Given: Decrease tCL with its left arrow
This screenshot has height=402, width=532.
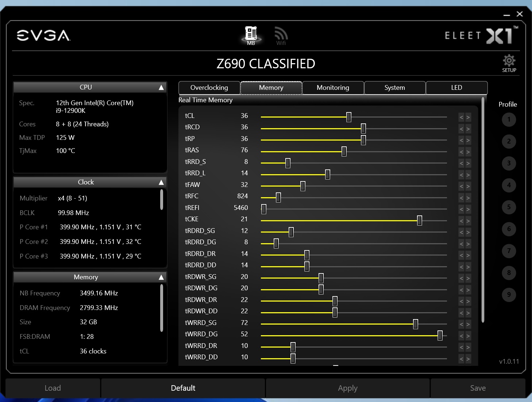Looking at the screenshot, I should click(x=462, y=117).
